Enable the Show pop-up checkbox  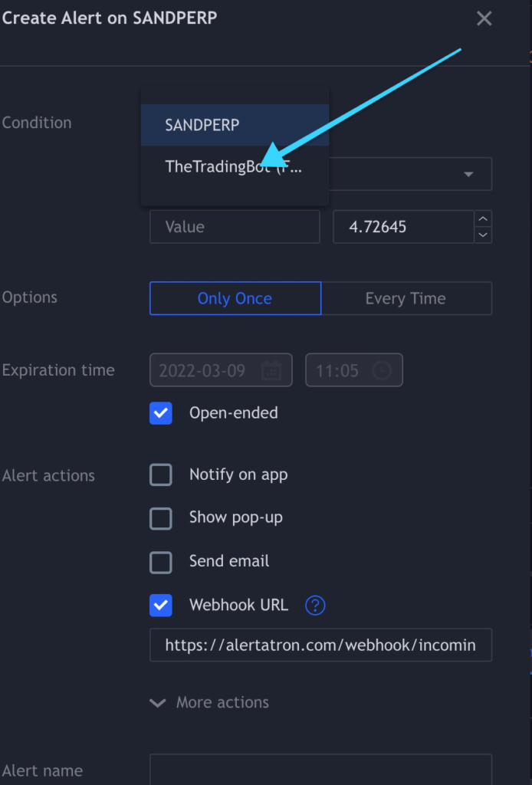(x=161, y=518)
